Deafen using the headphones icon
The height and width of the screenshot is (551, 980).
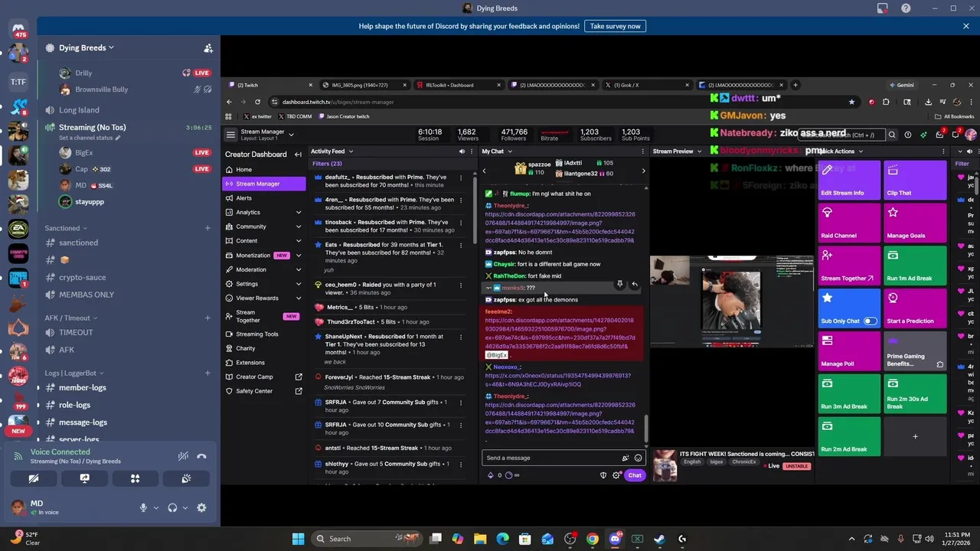coord(172,507)
